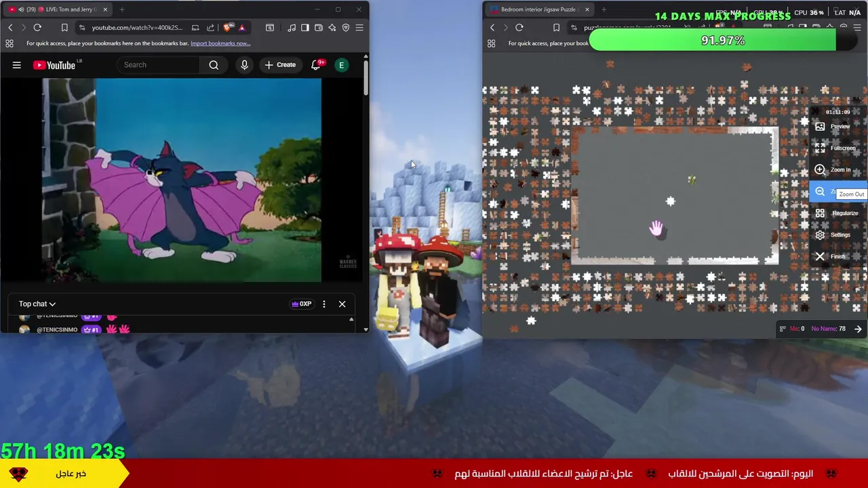Search with your voice microphone icon
Viewport: 868px width, 488px height.
pos(245,65)
